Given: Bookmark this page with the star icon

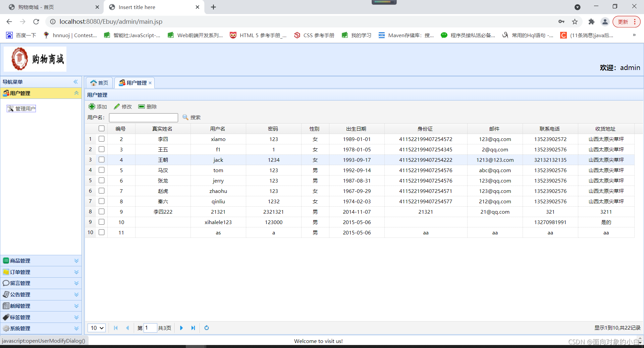Looking at the screenshot, I should (x=575, y=21).
